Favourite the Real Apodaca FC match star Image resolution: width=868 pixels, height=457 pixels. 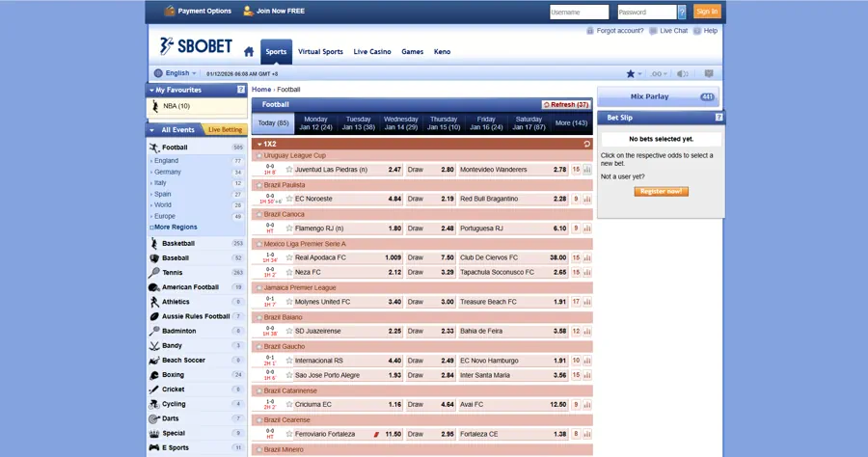(x=289, y=257)
